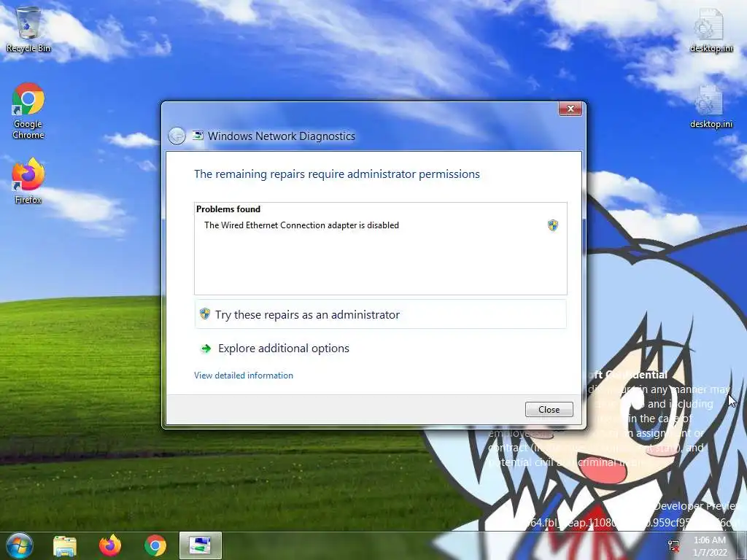Click the back arrow in Network Diagnostics
Screen dimensions: 747x560
tap(177, 136)
